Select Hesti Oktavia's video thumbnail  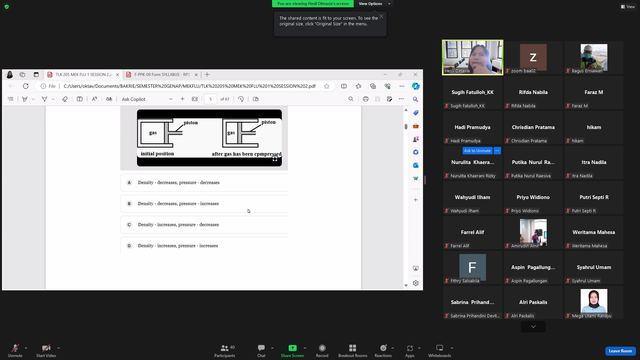point(472,57)
